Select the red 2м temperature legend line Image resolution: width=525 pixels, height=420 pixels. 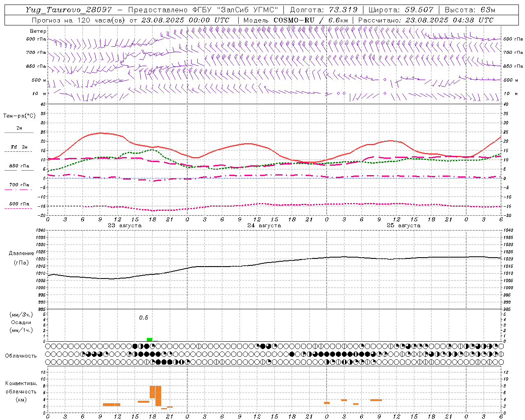pyautogui.click(x=19, y=132)
